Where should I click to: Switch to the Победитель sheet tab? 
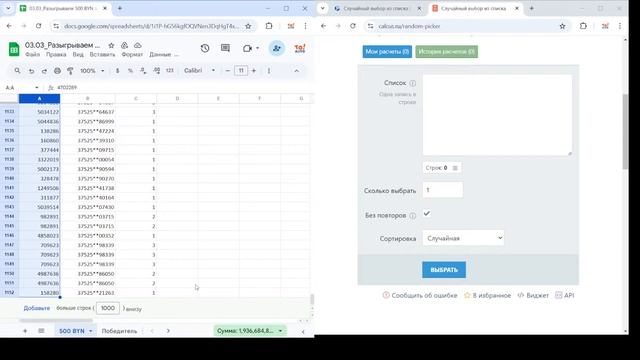119,331
